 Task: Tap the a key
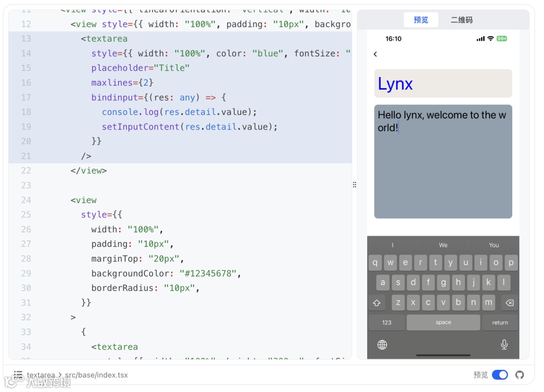[383, 282]
